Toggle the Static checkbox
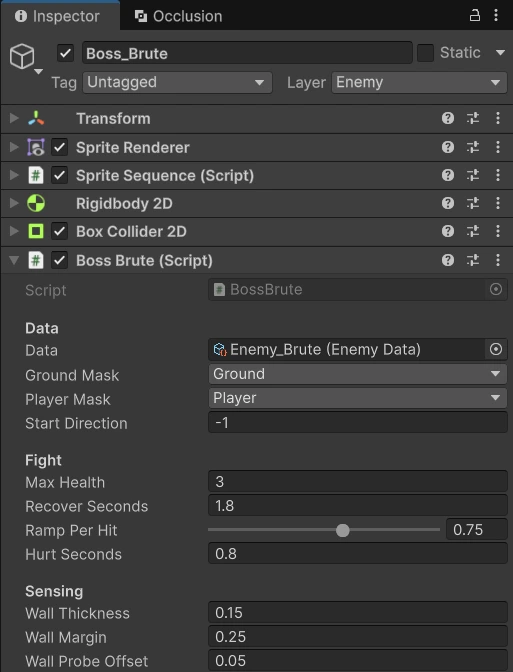Viewport: 513px width, 672px height. click(425, 53)
